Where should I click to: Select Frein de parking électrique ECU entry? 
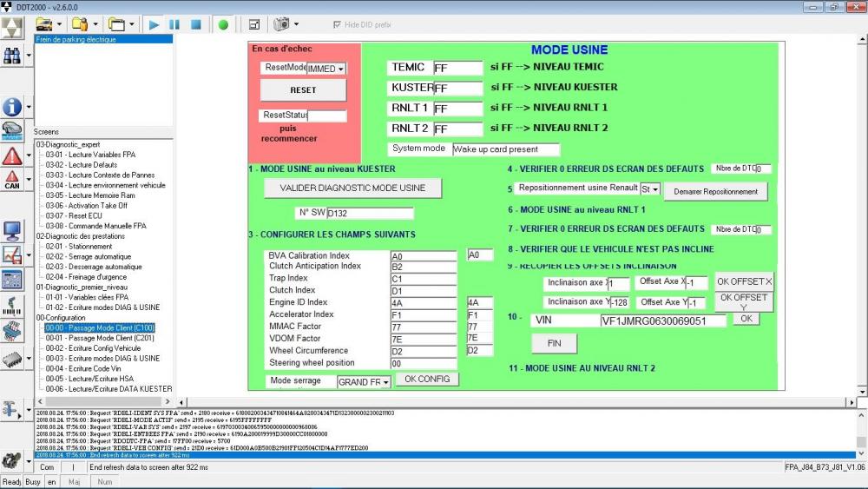(x=103, y=39)
